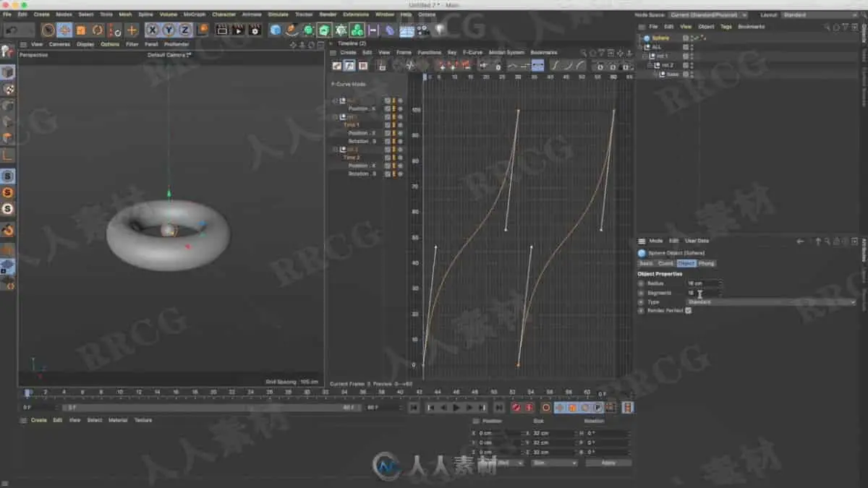
Task: Click the Spline Pen tool icon
Action: click(292, 30)
